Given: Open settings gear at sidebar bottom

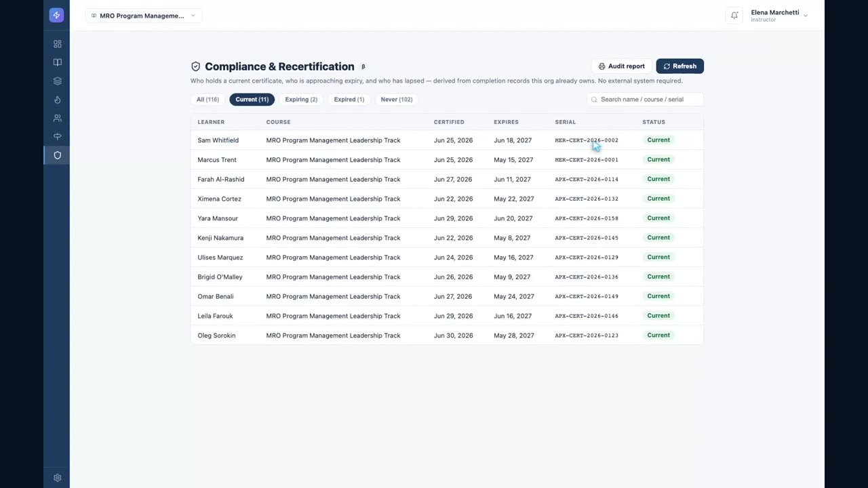Looking at the screenshot, I should click(57, 478).
